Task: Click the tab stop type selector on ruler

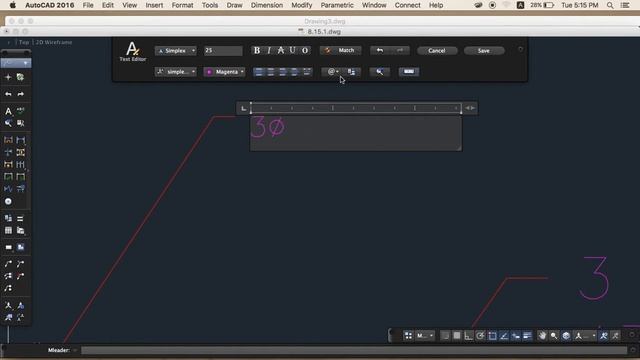Action: click(x=244, y=108)
